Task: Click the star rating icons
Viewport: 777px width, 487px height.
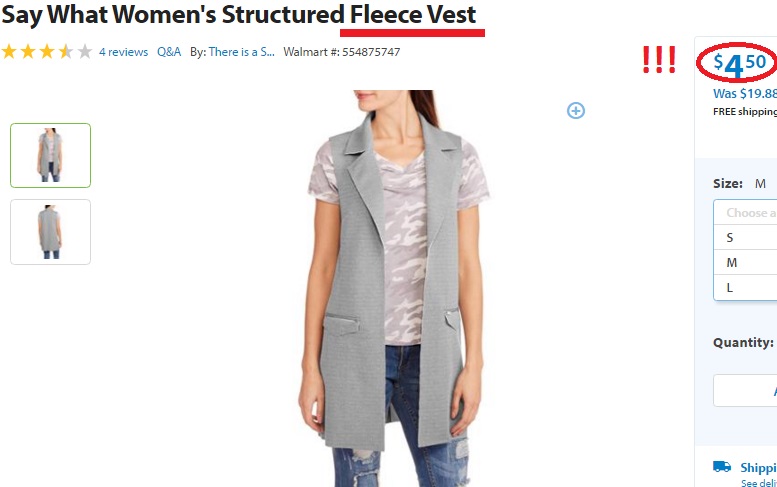Action: (47, 52)
